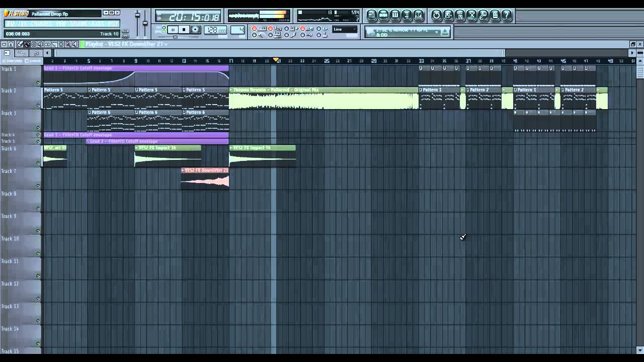The image size is (644, 362).
Task: Select the Draw pencil tool in Playlist
Action: (20, 45)
